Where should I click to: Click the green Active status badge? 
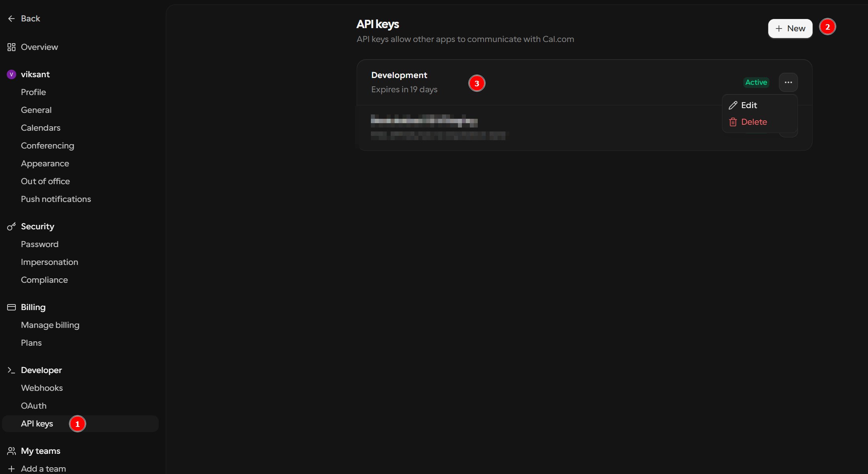tap(756, 82)
